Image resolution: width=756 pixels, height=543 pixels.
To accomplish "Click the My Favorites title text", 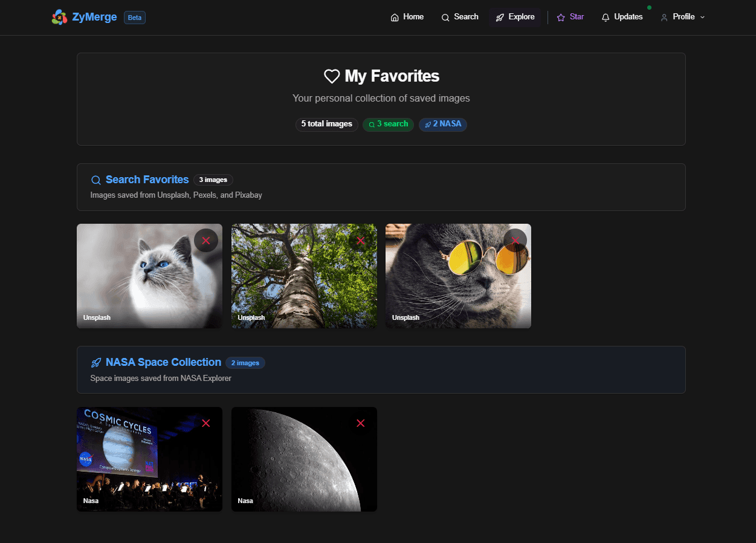I will (x=392, y=76).
